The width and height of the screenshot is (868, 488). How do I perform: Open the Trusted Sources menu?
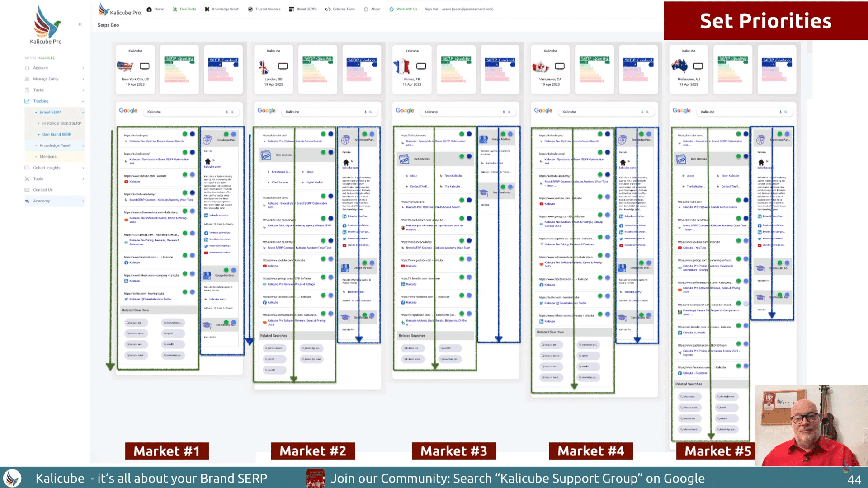coord(264,9)
